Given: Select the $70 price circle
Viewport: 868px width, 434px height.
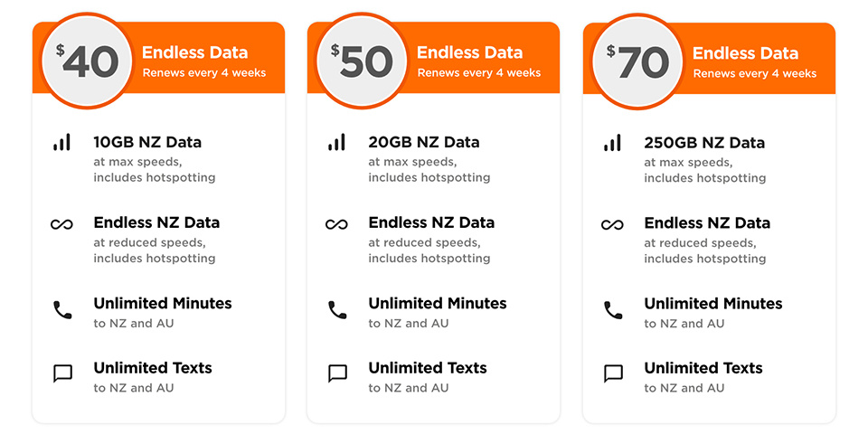Looking at the screenshot, I should click(637, 62).
